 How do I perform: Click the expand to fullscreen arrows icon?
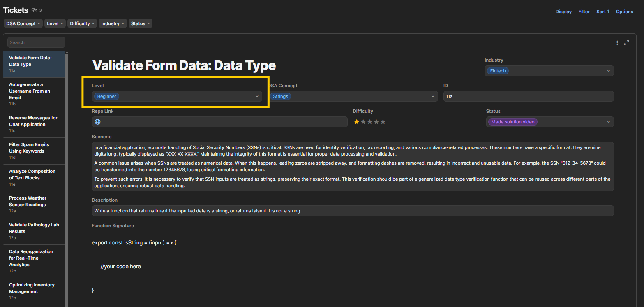(626, 43)
